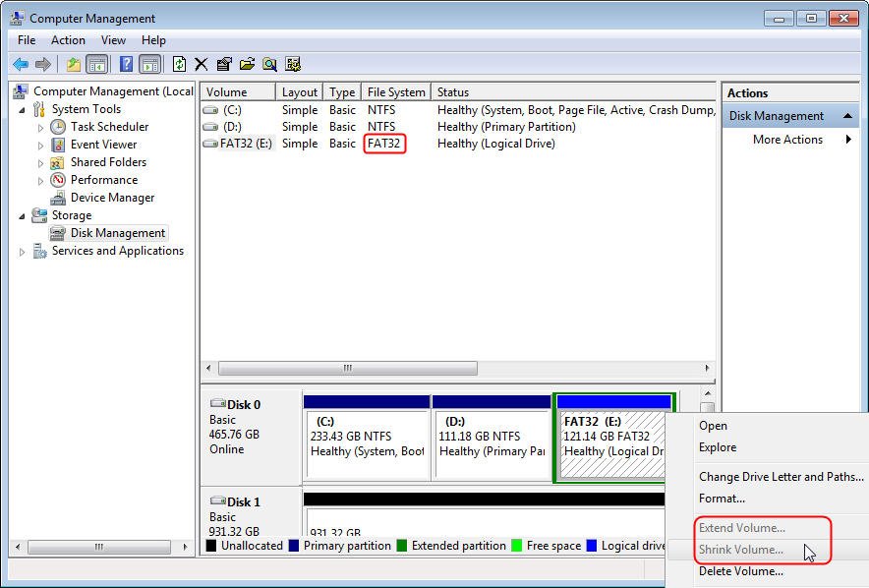Open the Action menu
Screen dimensions: 869x588
(68, 40)
